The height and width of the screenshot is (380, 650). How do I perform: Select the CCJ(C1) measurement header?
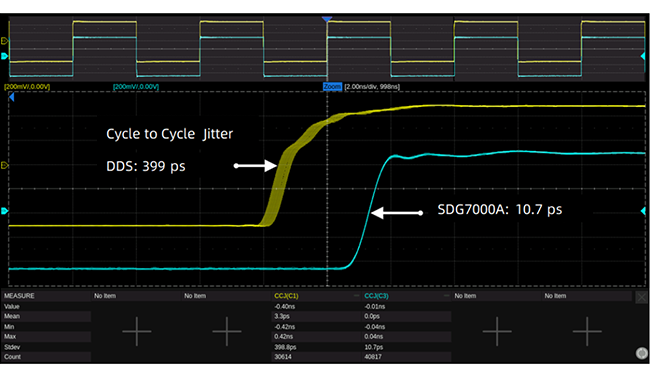[x=286, y=296]
